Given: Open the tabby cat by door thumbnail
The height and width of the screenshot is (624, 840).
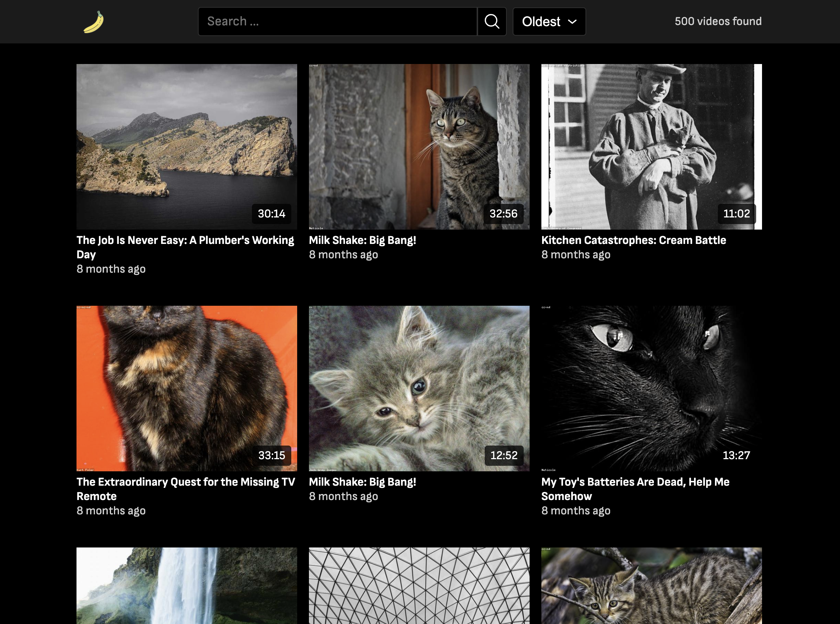Looking at the screenshot, I should click(419, 146).
